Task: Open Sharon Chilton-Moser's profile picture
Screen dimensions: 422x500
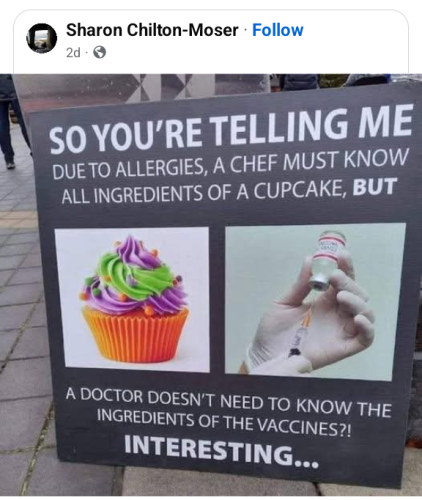Action: click(x=42, y=38)
